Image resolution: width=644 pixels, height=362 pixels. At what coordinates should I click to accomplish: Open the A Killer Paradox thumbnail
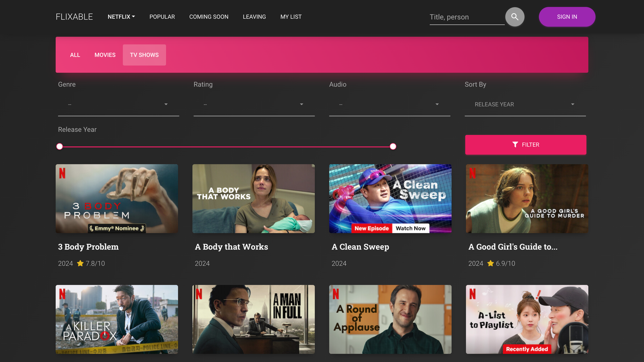point(117,319)
